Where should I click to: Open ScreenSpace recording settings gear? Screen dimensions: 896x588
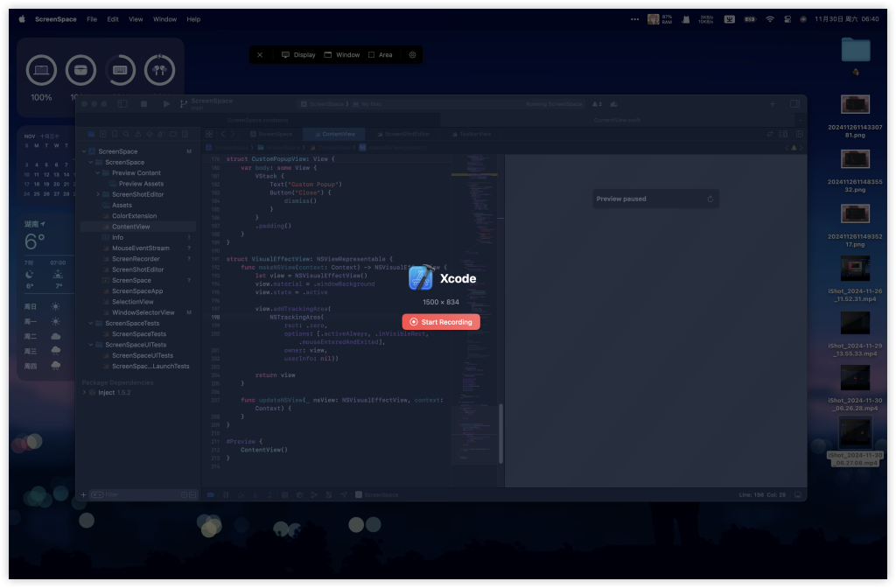[413, 54]
